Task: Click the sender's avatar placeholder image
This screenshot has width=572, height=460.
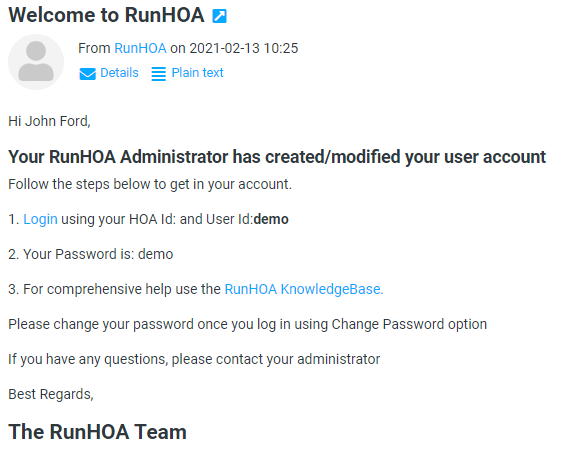Action: [36, 62]
